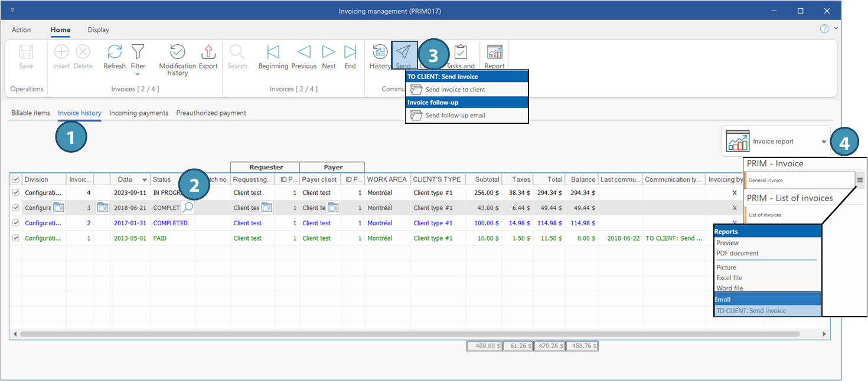Click the Export icon
Viewport: 868px width, 381px height.
click(208, 52)
